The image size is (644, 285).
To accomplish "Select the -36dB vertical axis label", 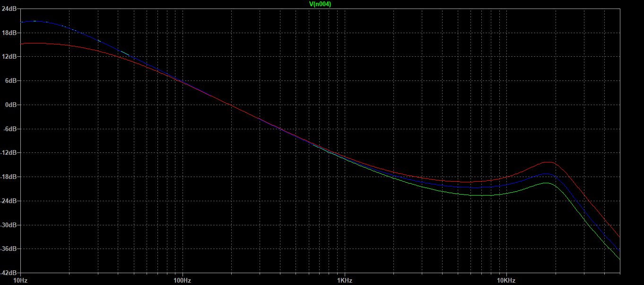I will (9, 249).
